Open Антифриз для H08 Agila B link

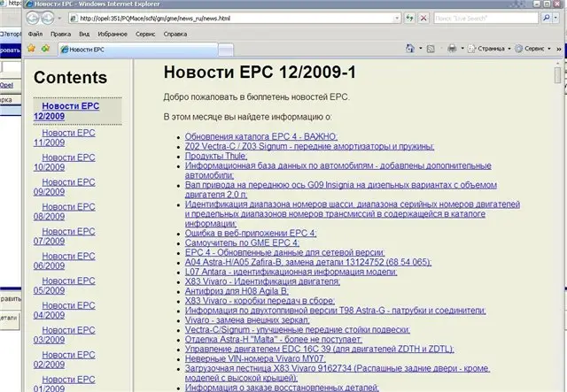(x=237, y=291)
